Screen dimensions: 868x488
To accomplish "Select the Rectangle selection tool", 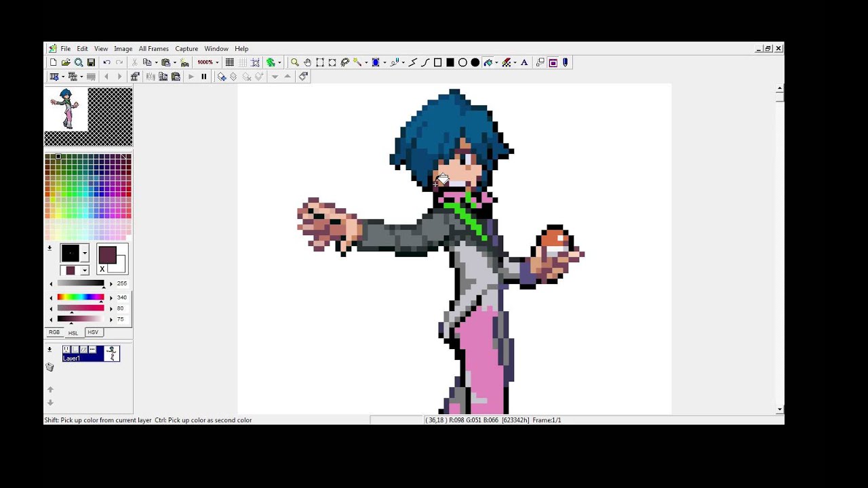I will point(320,62).
